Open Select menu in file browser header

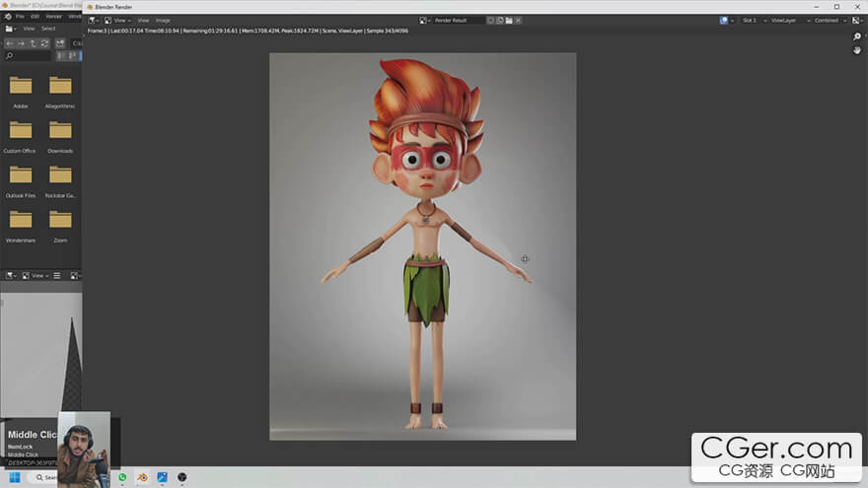48,29
